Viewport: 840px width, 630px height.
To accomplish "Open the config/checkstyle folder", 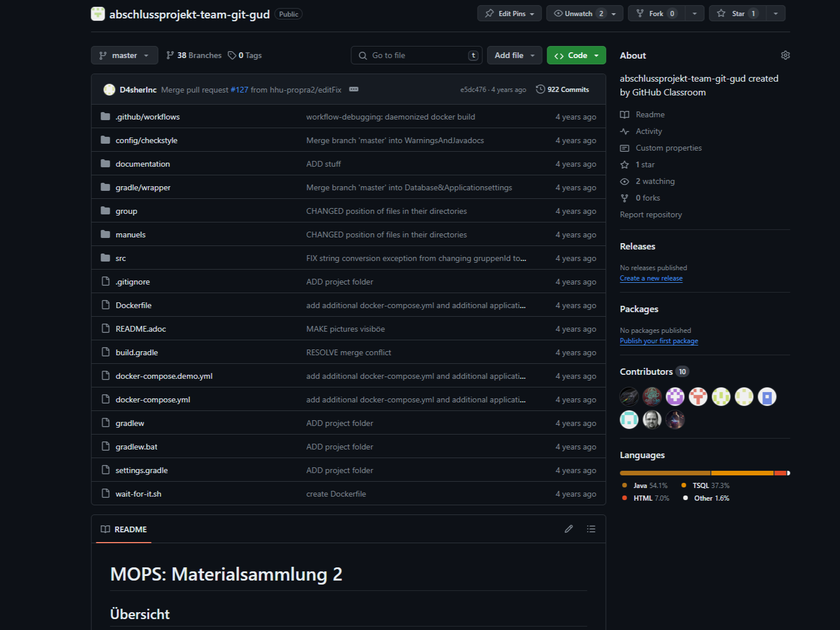I will (x=146, y=140).
